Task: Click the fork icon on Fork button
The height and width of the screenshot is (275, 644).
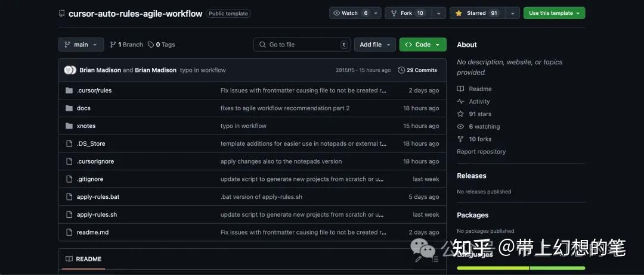Action: [x=394, y=13]
